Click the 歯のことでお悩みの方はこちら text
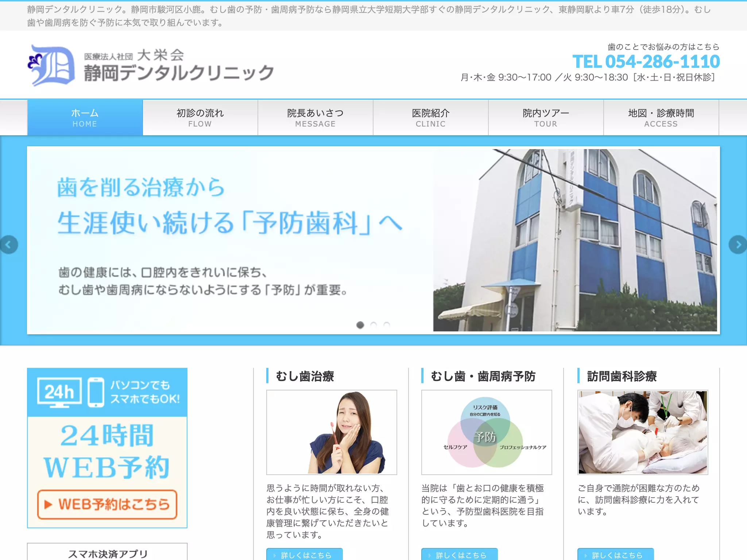This screenshot has width=747, height=560. click(663, 47)
